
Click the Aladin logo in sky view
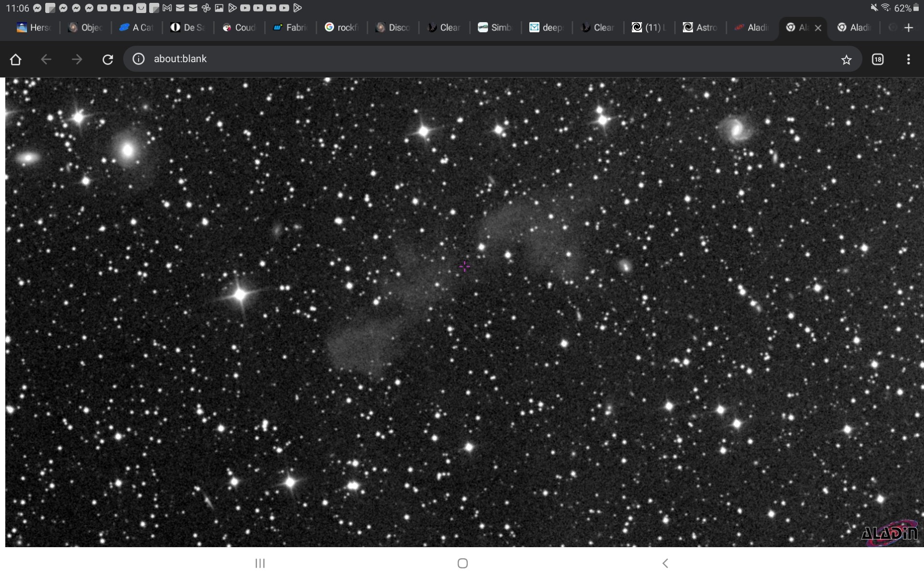[x=890, y=533]
